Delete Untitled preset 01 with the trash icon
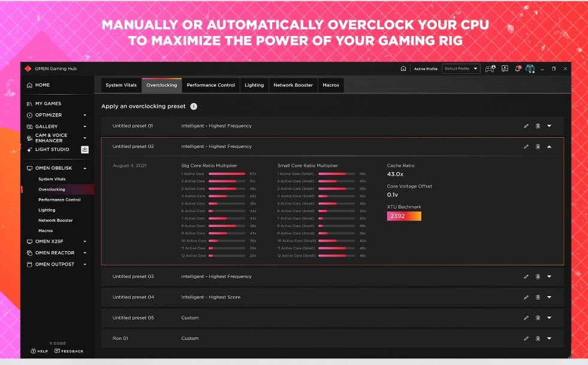 pos(538,126)
